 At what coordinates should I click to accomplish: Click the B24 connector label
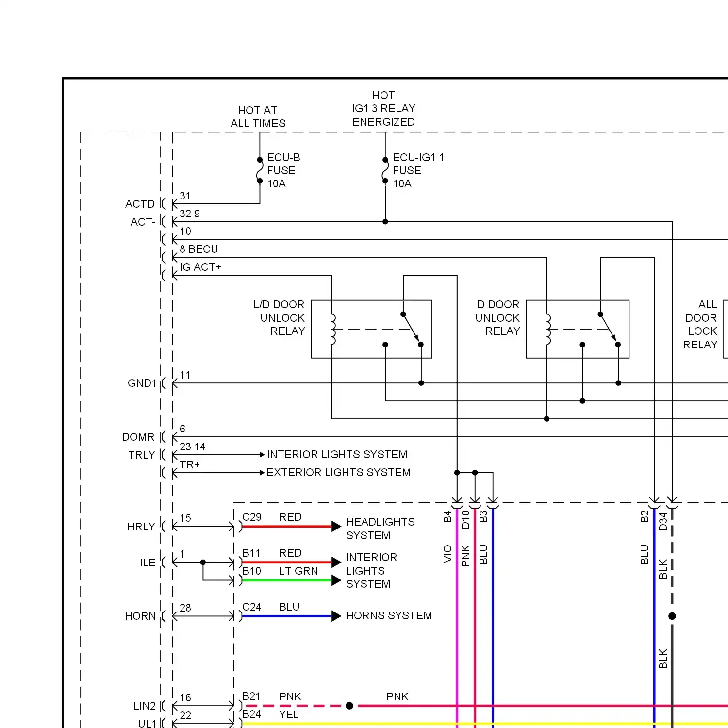coord(252,714)
